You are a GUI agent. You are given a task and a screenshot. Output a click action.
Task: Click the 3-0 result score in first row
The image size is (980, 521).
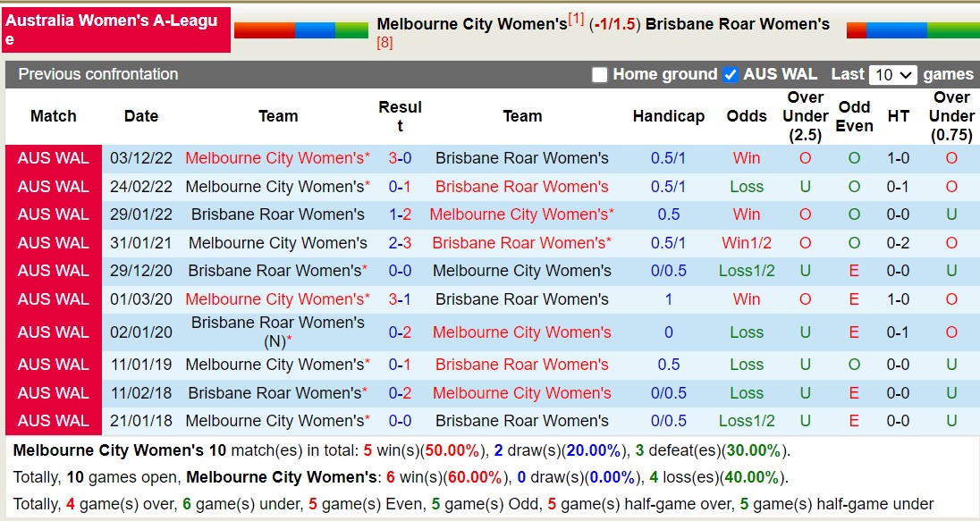pos(397,158)
